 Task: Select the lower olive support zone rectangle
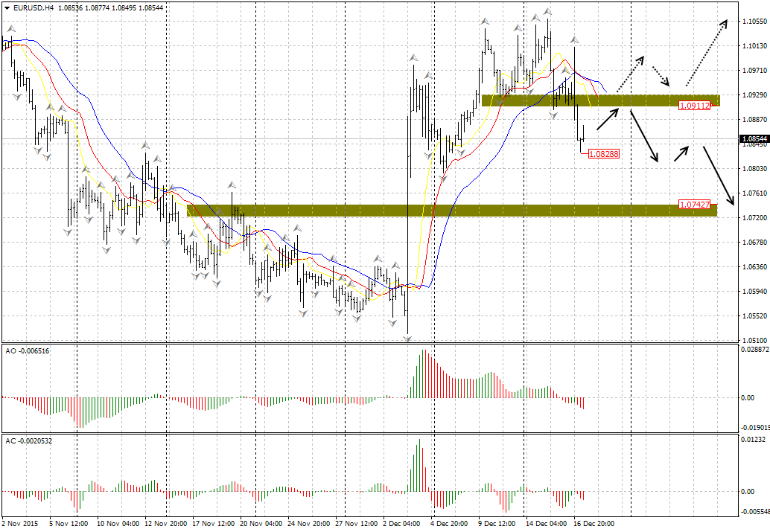(447, 211)
